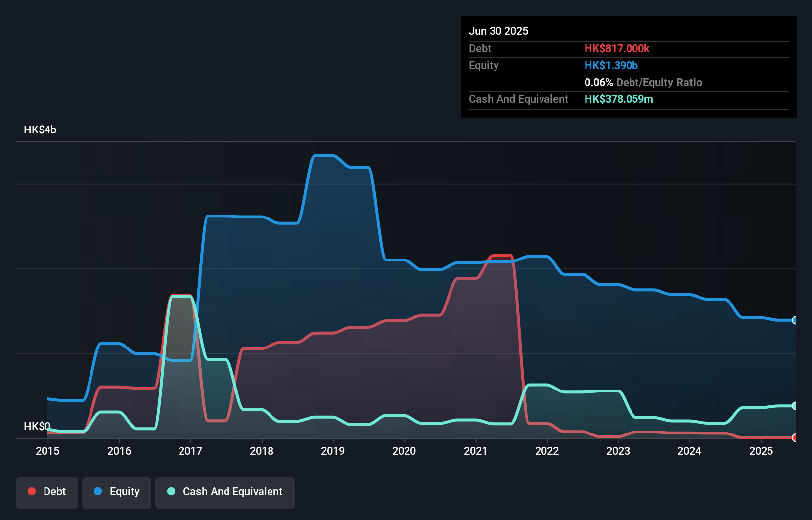The image size is (812, 520).
Task: Select the red Debt endpoint marker on chart
Action: (x=795, y=438)
